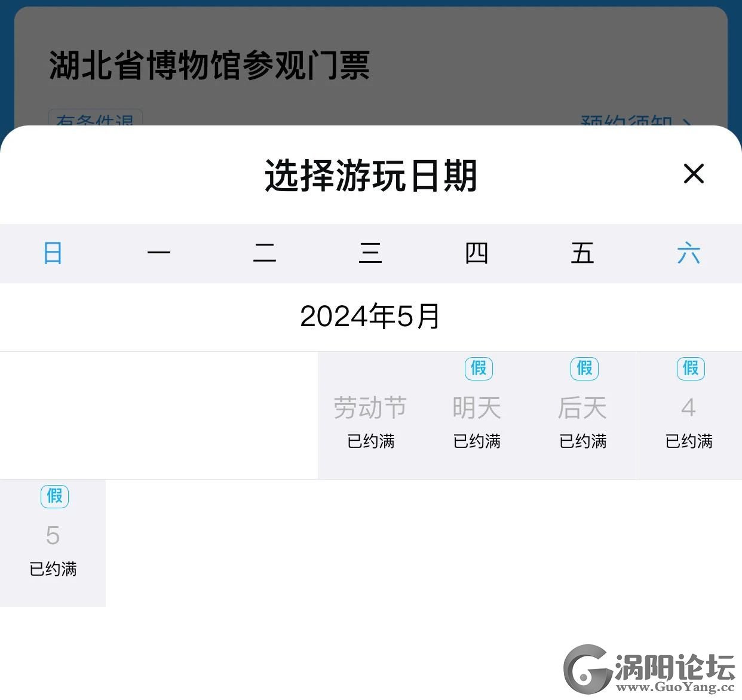This screenshot has height=700, width=742.
Task: Click the 湖北省博物馆参观门票 heading
Action: [209, 65]
